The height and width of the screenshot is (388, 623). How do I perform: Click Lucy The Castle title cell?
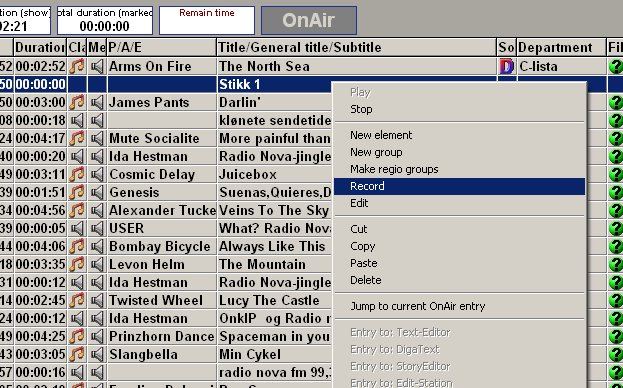(x=274, y=300)
